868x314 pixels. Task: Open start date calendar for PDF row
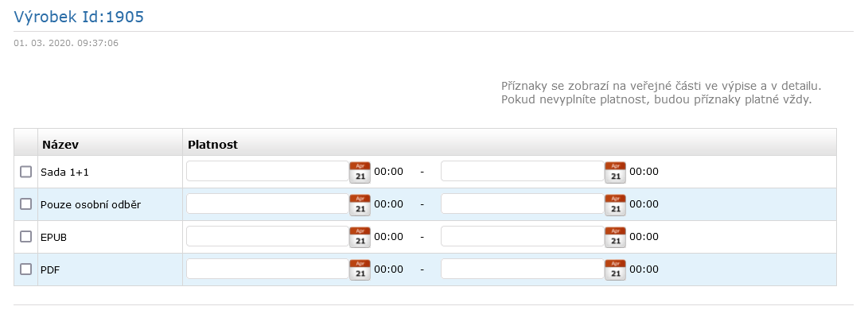[360, 269]
